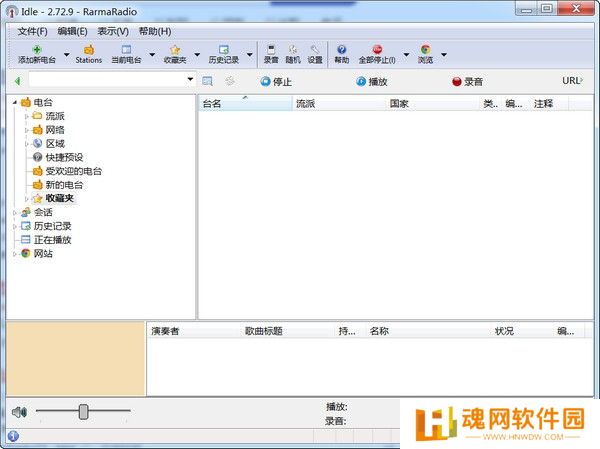
Task: Click the 录音 record button with red dot
Action: point(467,82)
